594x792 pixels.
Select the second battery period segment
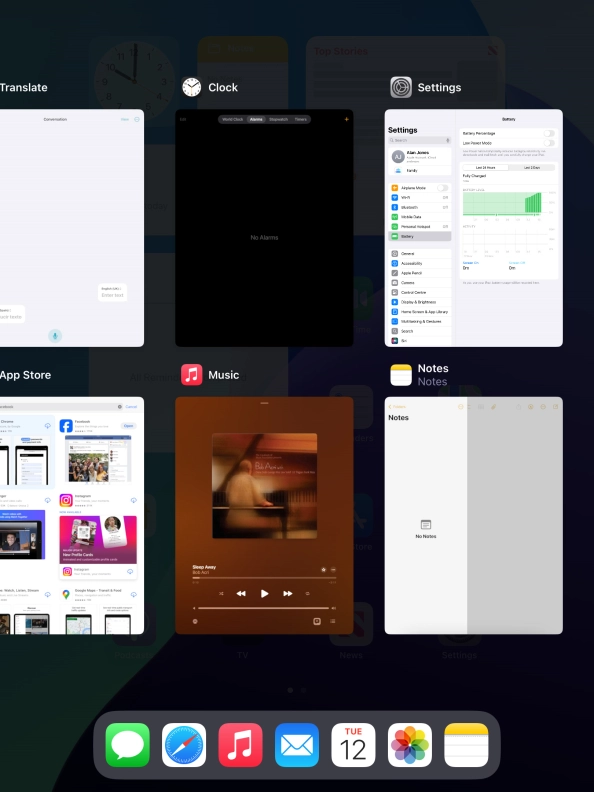point(531,167)
